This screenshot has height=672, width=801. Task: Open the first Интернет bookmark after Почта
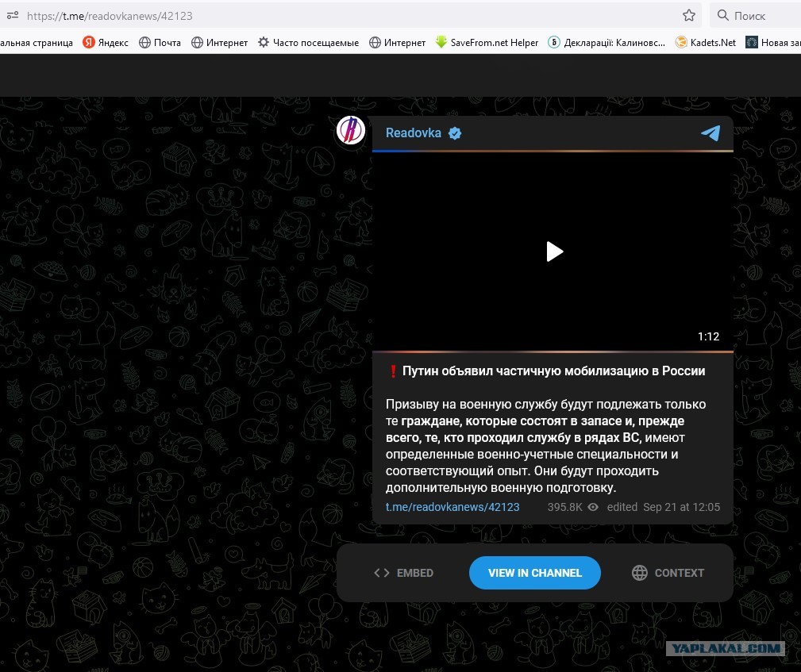coord(220,42)
